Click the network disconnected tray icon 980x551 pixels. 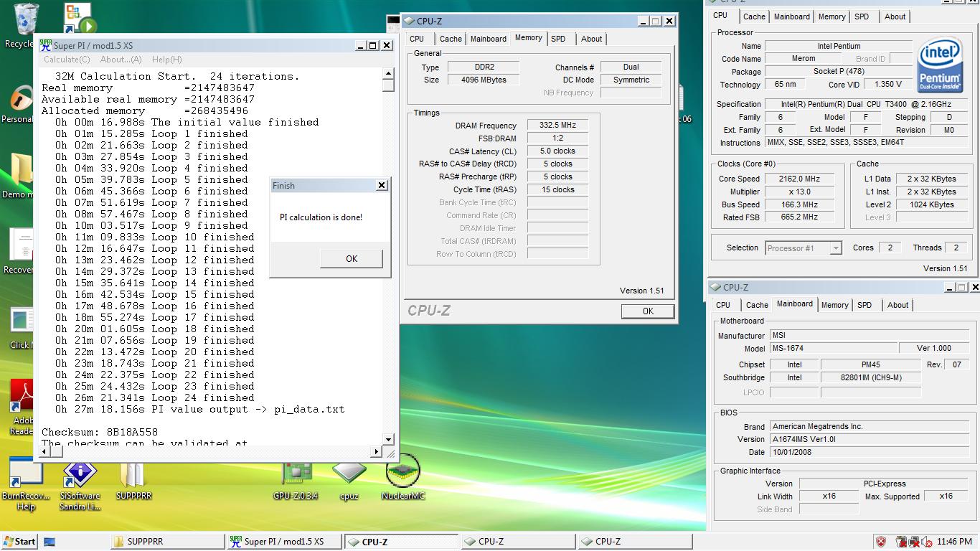click(x=915, y=542)
